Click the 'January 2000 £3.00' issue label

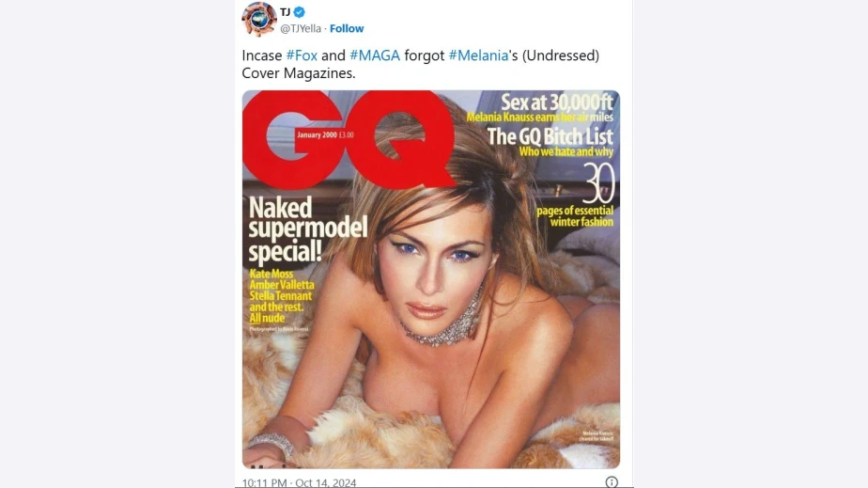click(x=325, y=135)
